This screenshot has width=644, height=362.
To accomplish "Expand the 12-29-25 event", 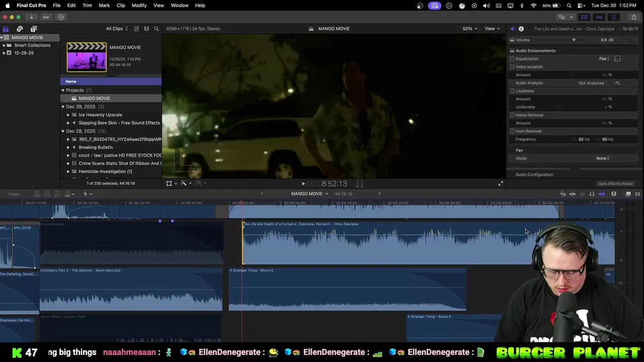I will tap(4, 53).
